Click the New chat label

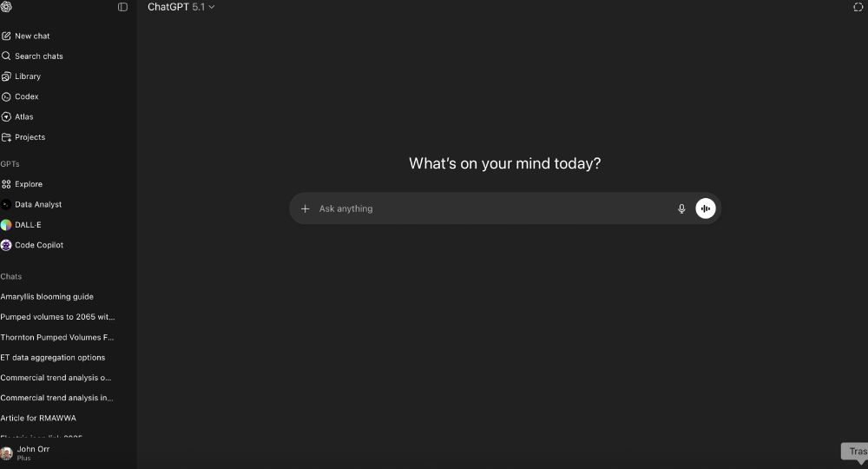(32, 36)
